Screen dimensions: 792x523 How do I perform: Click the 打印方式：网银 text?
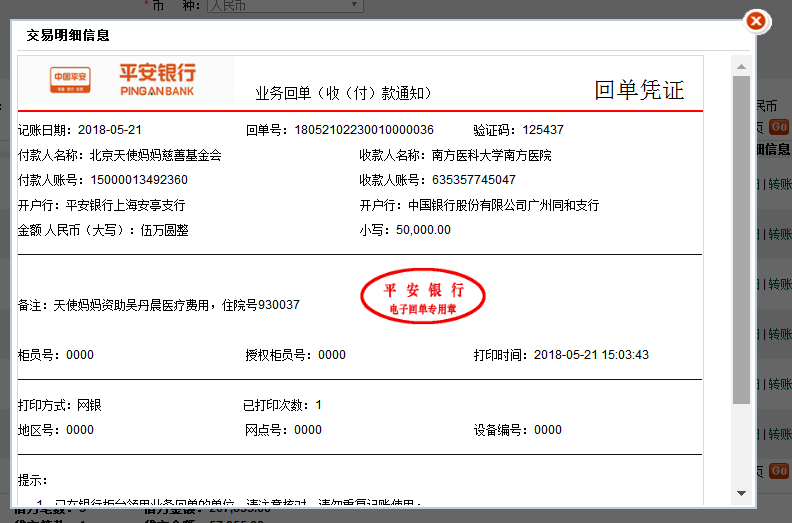tap(60, 405)
